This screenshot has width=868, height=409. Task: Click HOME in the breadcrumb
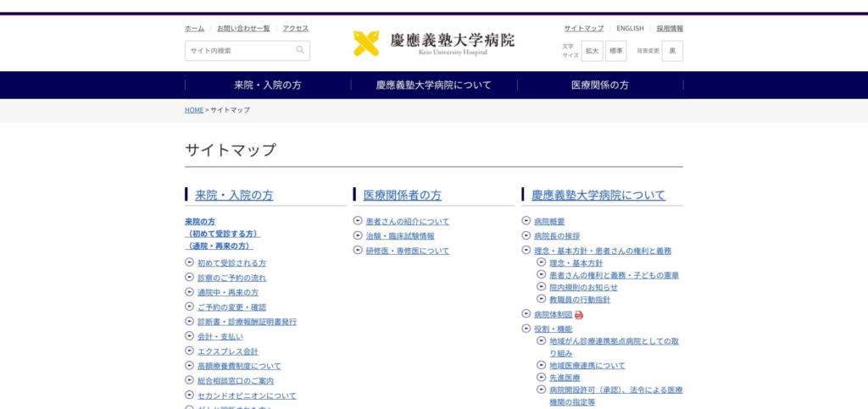(x=194, y=110)
